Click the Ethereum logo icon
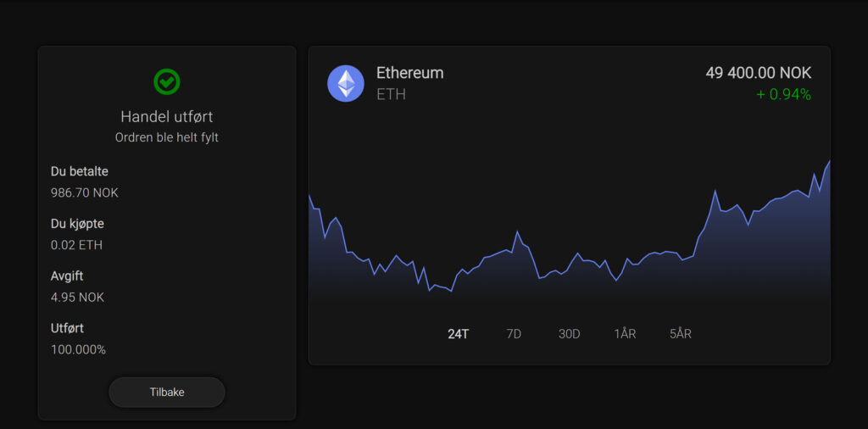 click(346, 83)
